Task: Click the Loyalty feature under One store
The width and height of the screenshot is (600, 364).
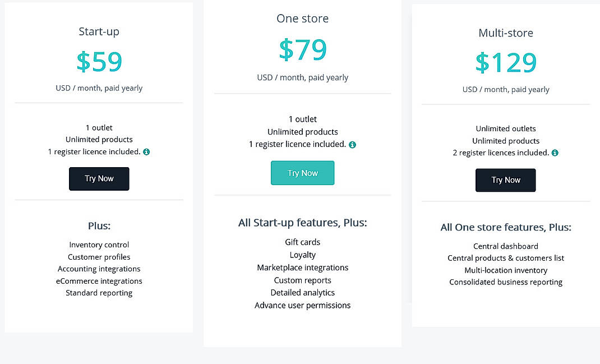Action: point(302,255)
